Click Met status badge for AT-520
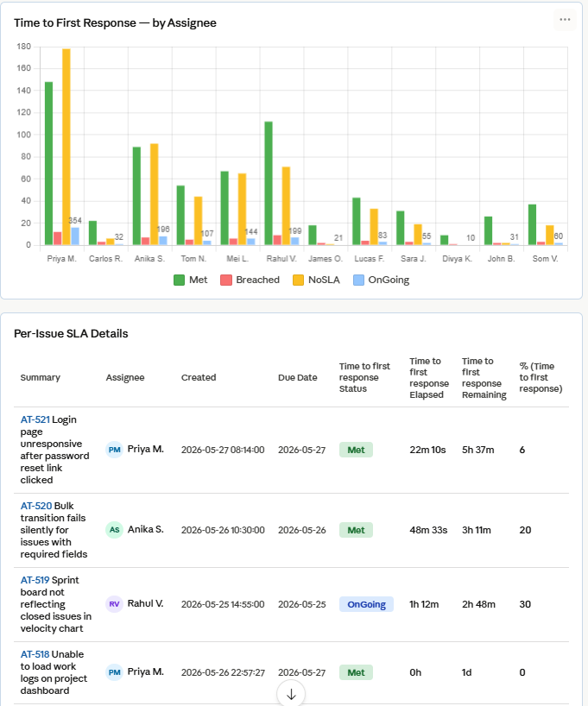588x706 pixels. pos(356,530)
